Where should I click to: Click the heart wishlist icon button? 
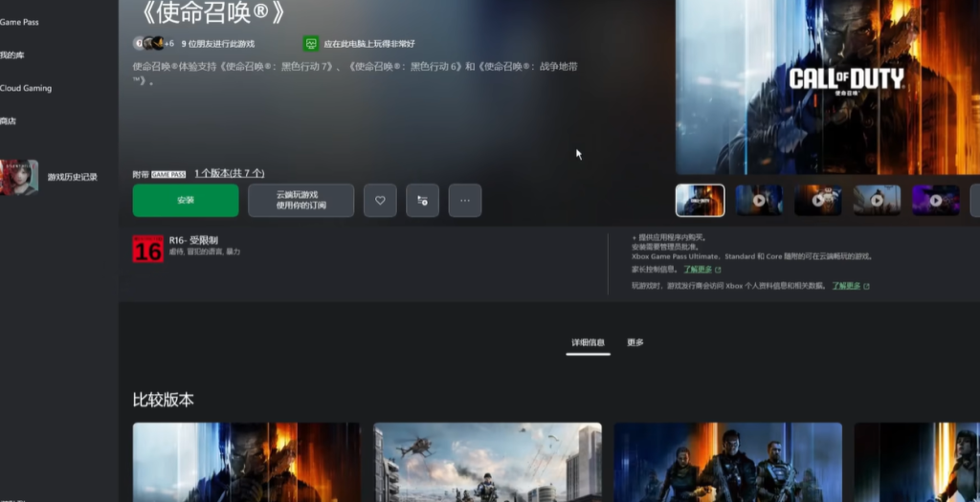(380, 201)
